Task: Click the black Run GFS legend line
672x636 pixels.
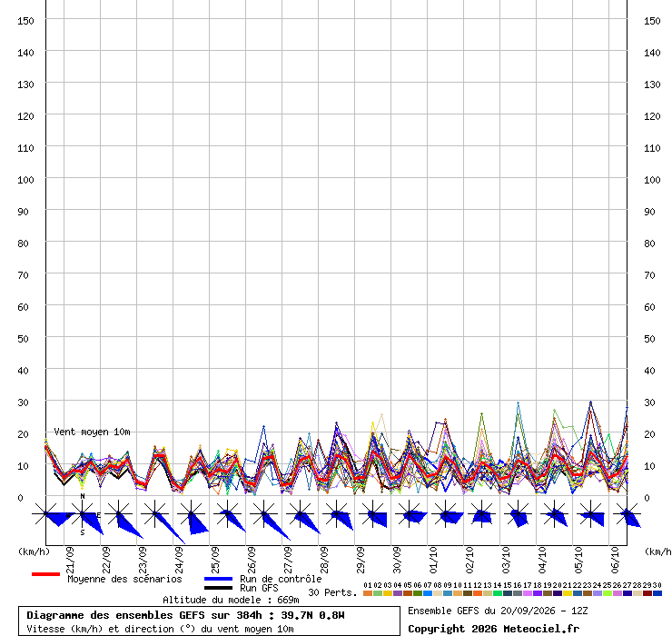Action: 219,588
